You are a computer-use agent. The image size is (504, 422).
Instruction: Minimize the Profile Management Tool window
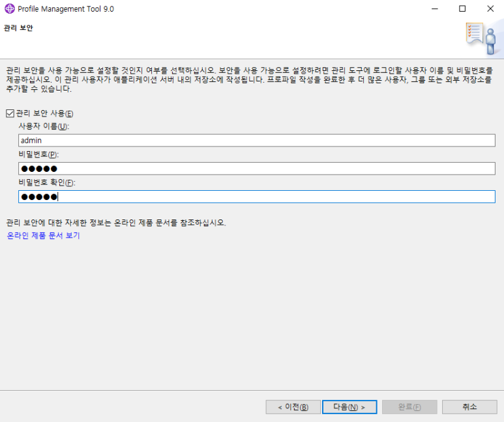tap(435, 8)
